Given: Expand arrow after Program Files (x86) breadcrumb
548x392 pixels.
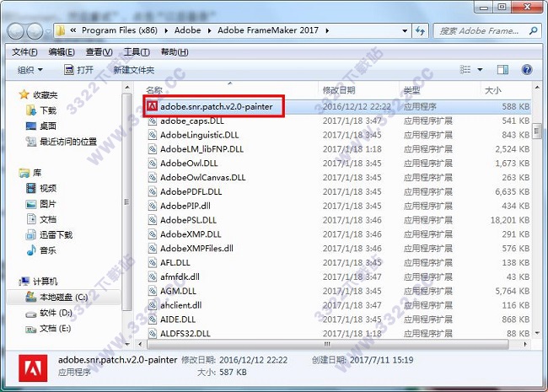Looking at the screenshot, I should click(x=166, y=30).
